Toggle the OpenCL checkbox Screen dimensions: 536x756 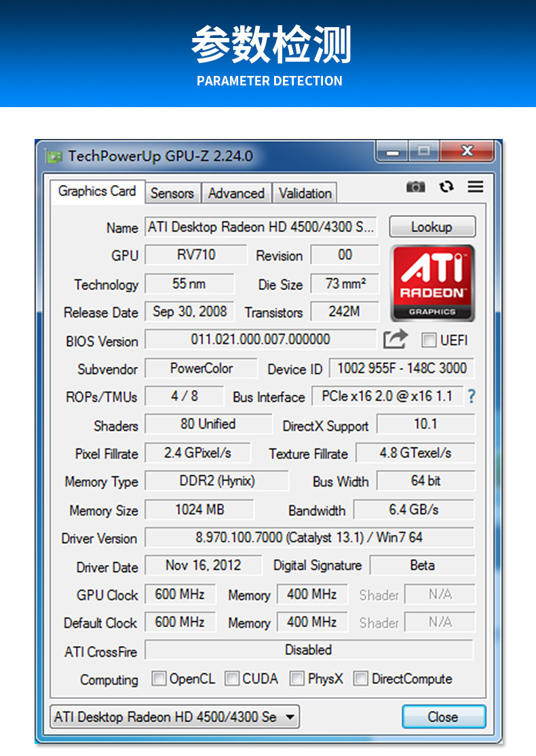(159, 679)
